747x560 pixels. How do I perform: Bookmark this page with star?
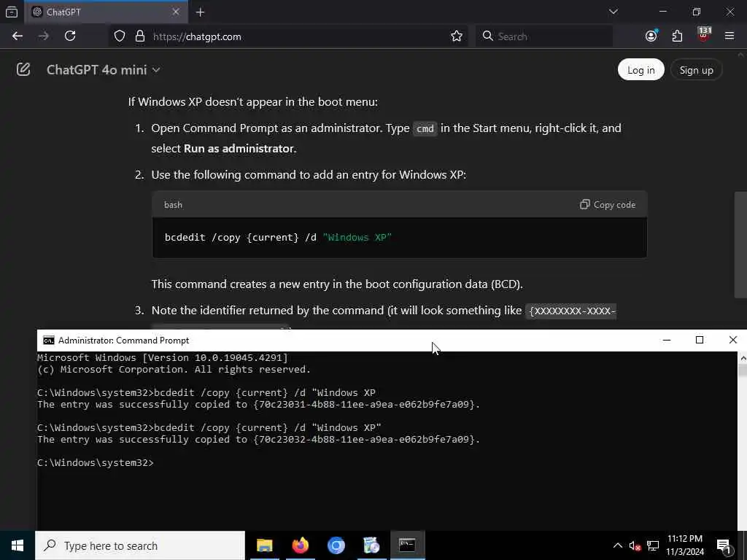pos(457,36)
